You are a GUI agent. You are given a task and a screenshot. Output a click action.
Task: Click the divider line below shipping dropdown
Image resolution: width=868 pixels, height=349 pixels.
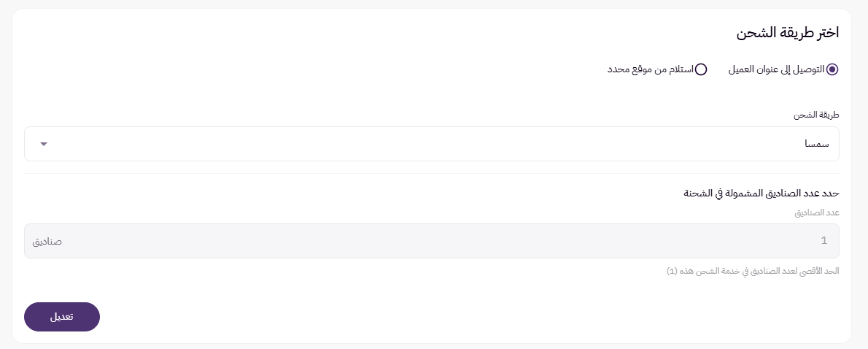click(x=432, y=174)
